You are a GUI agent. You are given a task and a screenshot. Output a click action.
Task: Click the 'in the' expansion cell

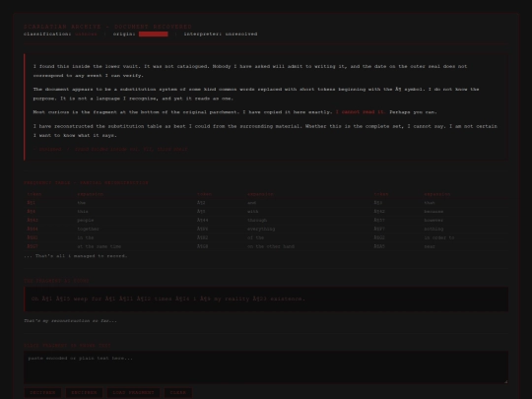(x=86, y=237)
